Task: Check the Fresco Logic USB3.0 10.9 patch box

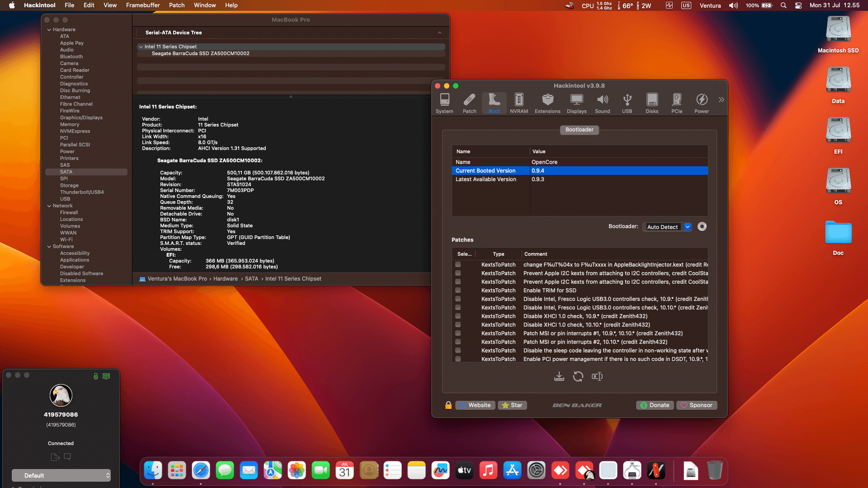Action: [458, 299]
